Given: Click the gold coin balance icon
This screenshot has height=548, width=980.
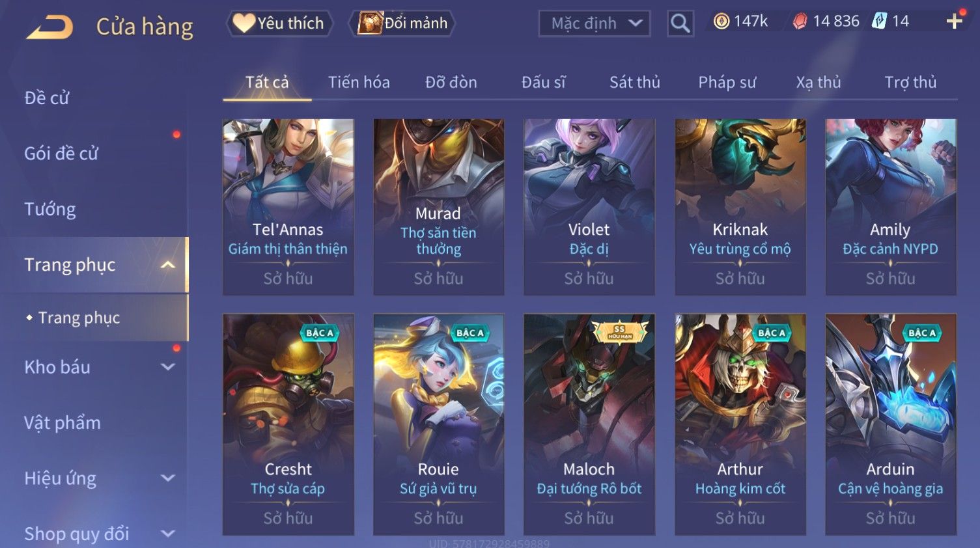Looking at the screenshot, I should [x=721, y=21].
